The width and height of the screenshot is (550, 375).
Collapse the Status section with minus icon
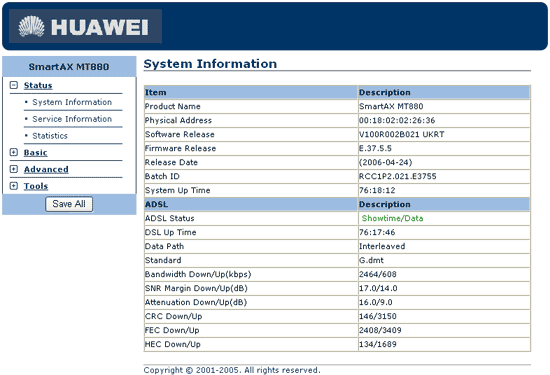14,85
